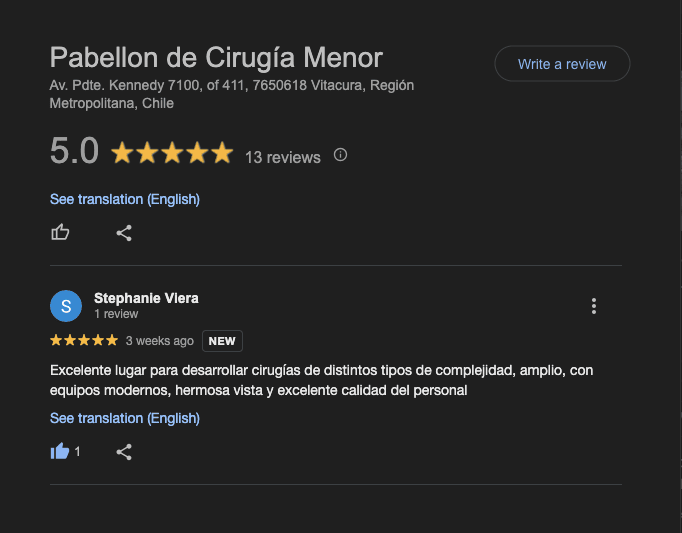The image size is (682, 533).
Task: Click the Av. Pdte. Kennedy 7100 address
Action: point(232,94)
